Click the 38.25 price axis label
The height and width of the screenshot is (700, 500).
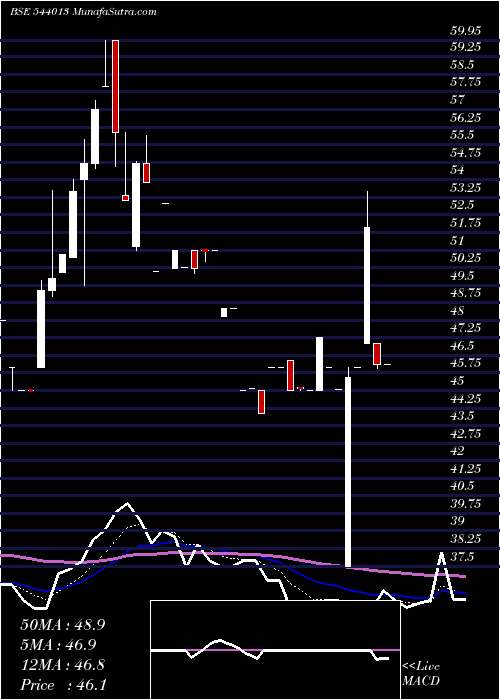coord(466,539)
